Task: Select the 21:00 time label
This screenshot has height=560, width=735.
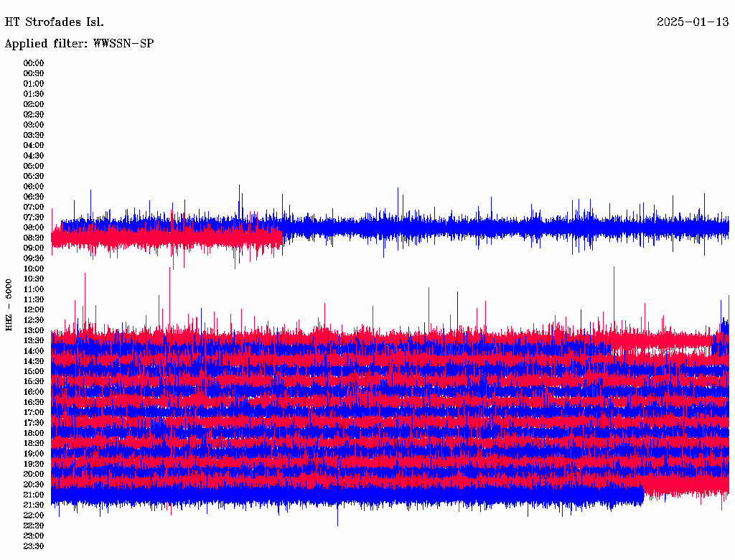Action: [x=34, y=495]
